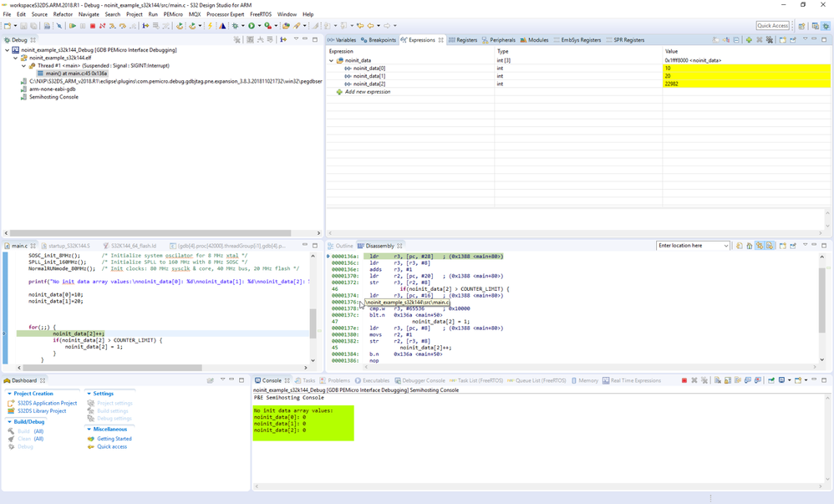This screenshot has width=834, height=504.
Task: Switch to the Outline tab
Action: click(340, 246)
